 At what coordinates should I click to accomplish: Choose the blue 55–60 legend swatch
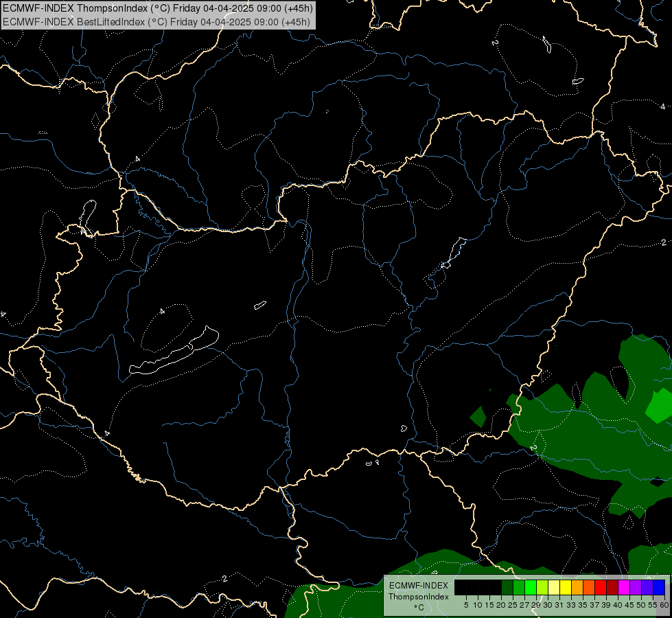pos(659,587)
